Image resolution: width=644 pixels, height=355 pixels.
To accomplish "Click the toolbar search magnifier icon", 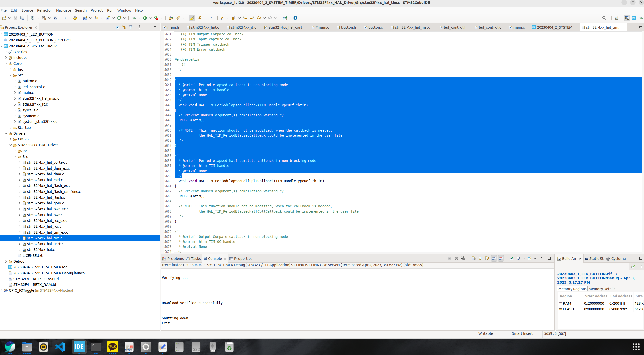I will tap(604, 18).
